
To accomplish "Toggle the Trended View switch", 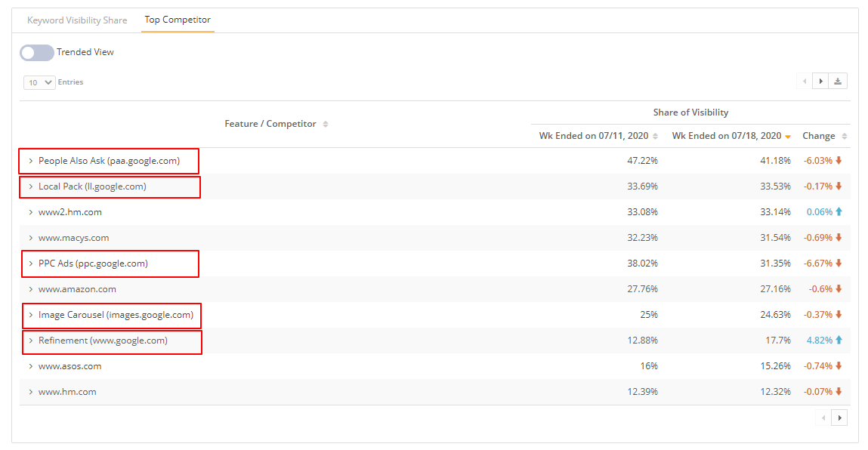I will point(36,53).
